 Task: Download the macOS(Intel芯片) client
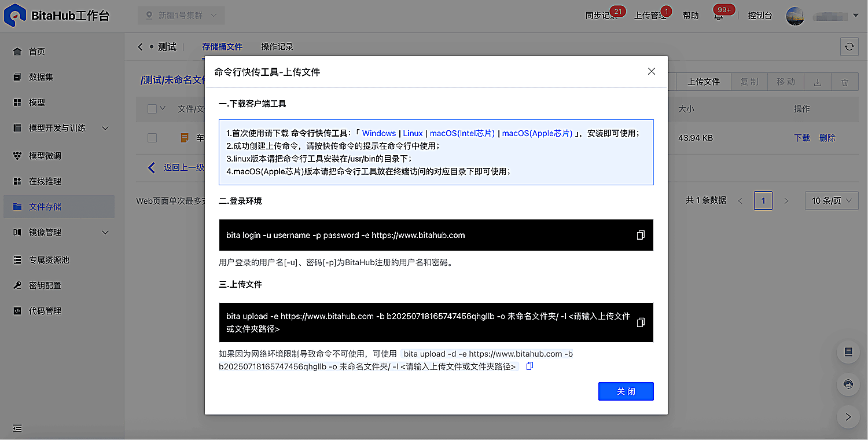(x=462, y=133)
